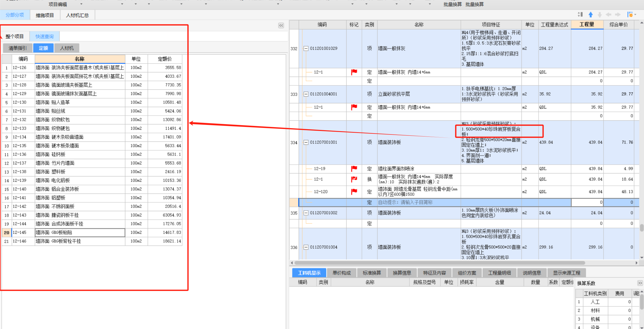This screenshot has width=644, height=329.
Task: Select quota row 12-146 GRG板背栓干挂
Action: point(92,241)
